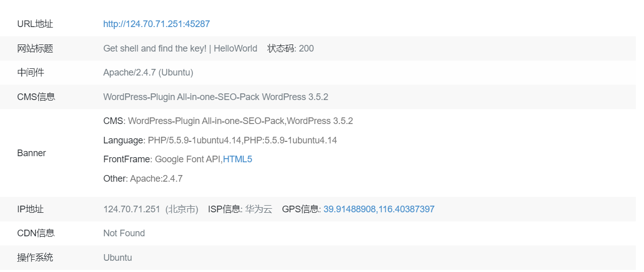Select the 'CMS信息' row label
The width and height of the screenshot is (644, 272).
36,97
